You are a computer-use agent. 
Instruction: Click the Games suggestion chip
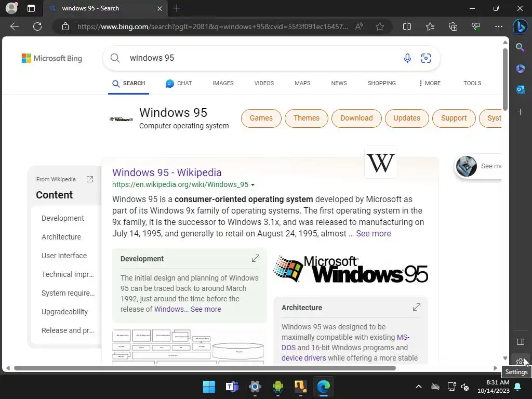(261, 118)
